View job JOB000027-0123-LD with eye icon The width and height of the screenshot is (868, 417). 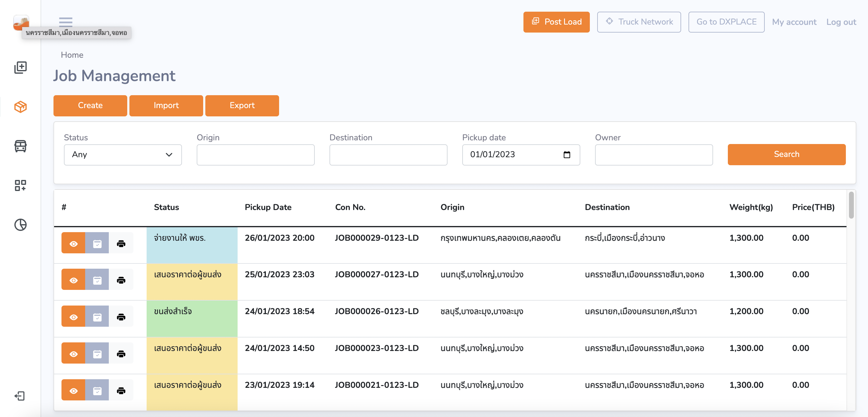(x=73, y=280)
